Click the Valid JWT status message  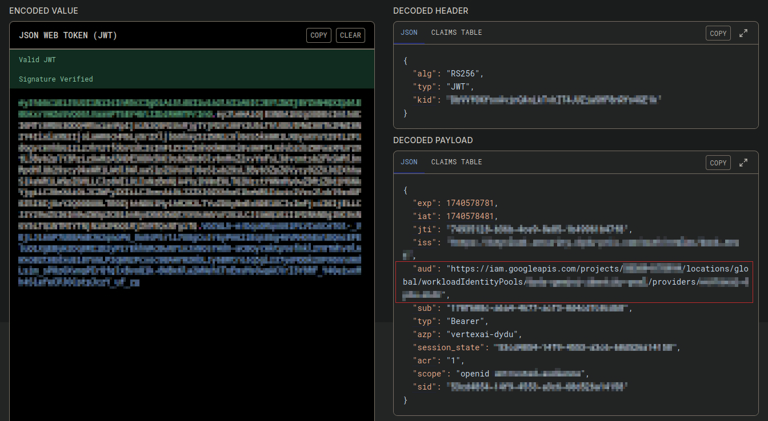click(x=37, y=60)
